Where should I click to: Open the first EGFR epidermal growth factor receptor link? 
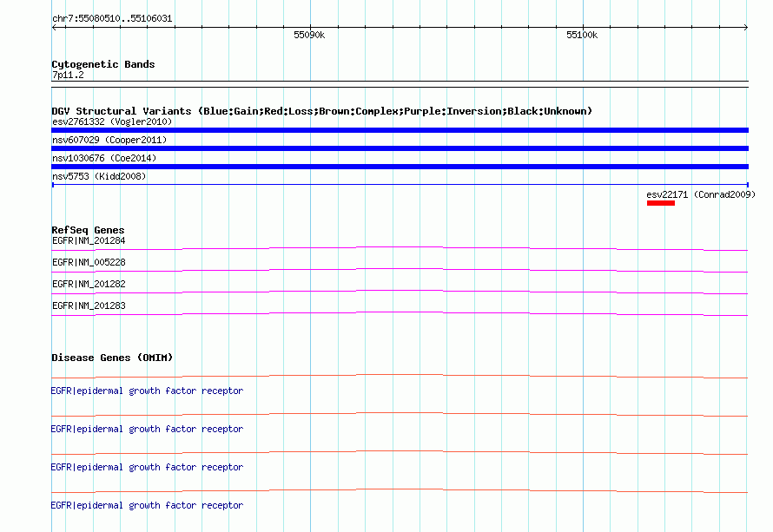click(x=147, y=391)
